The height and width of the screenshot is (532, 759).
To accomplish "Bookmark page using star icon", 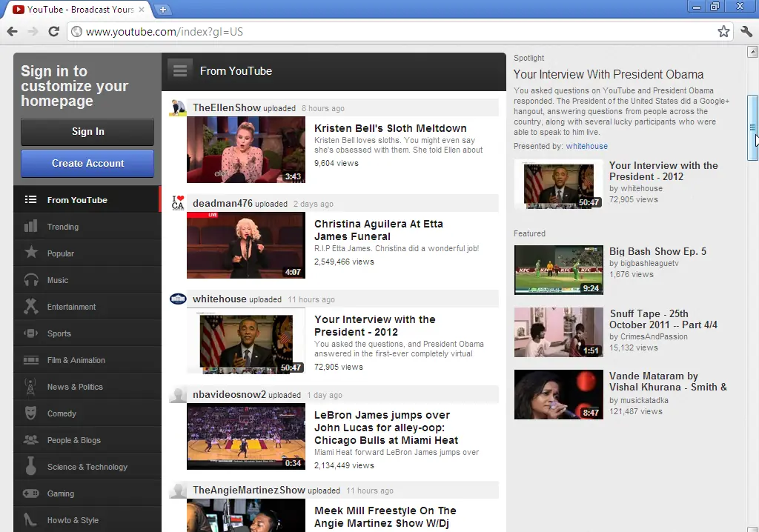I will click(723, 32).
